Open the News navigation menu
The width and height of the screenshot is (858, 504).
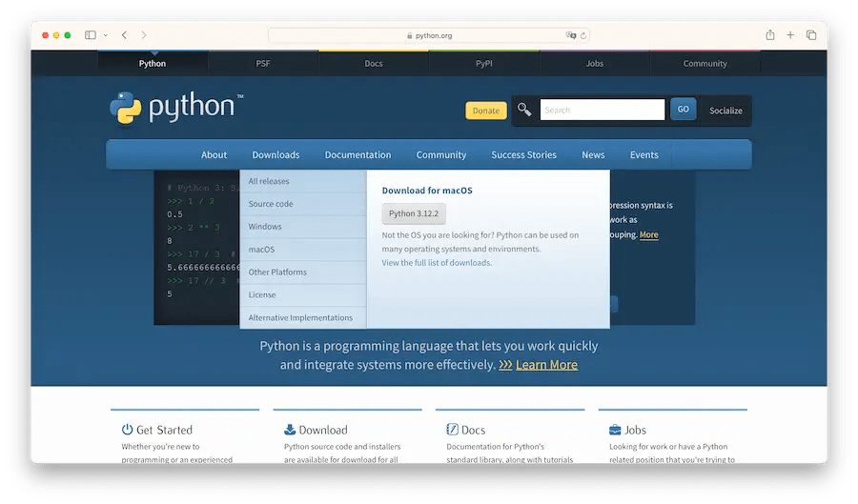593,154
